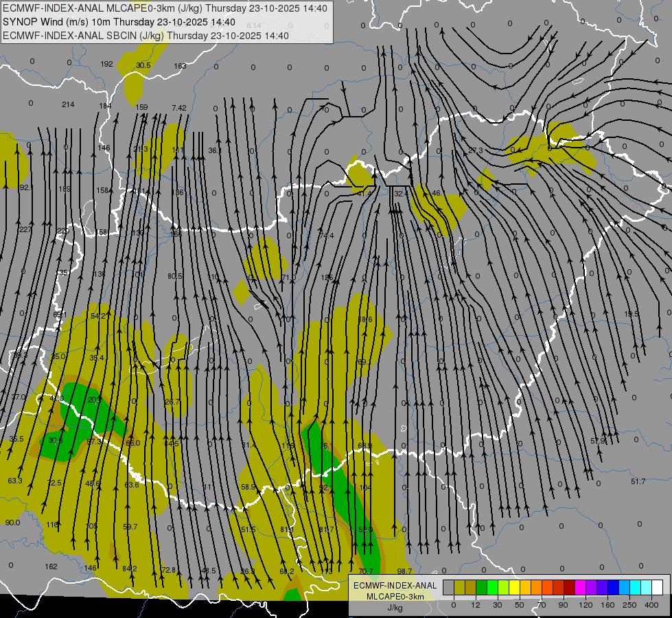Screen dimensions: 672x618
Task: Click the MLCAPE0-3km header line at top
Action: tap(165, 8)
